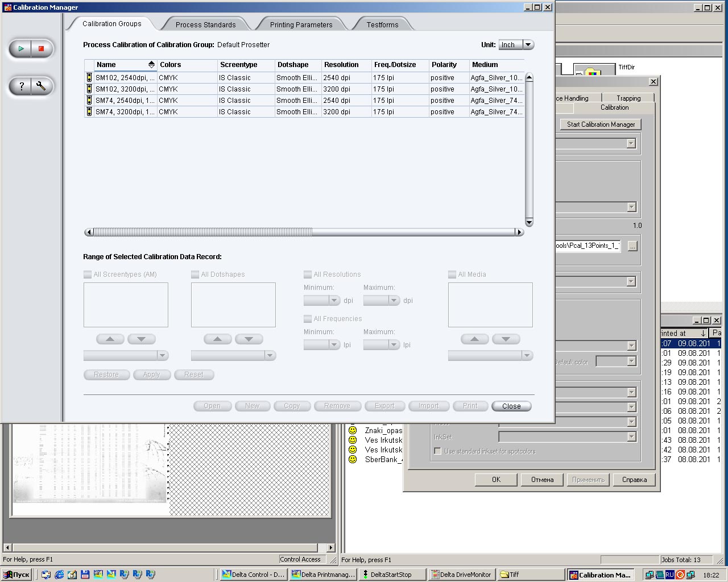Switch to Process Standards tab
Screen dimensions: 728x582
[x=205, y=24]
